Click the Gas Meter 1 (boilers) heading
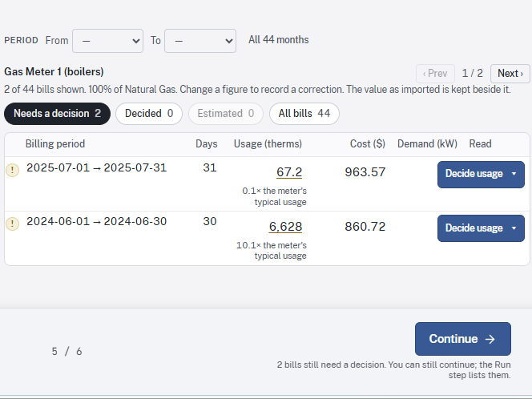 (x=54, y=72)
